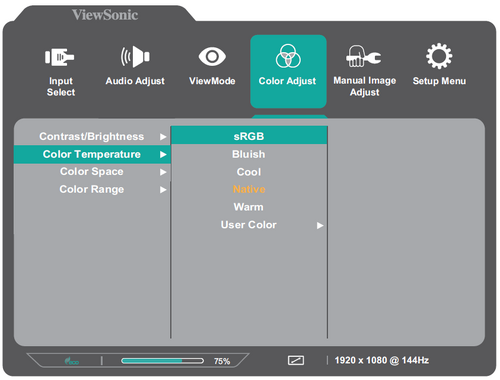
Task: Go to the Setup Menu label
Action: 439,81
